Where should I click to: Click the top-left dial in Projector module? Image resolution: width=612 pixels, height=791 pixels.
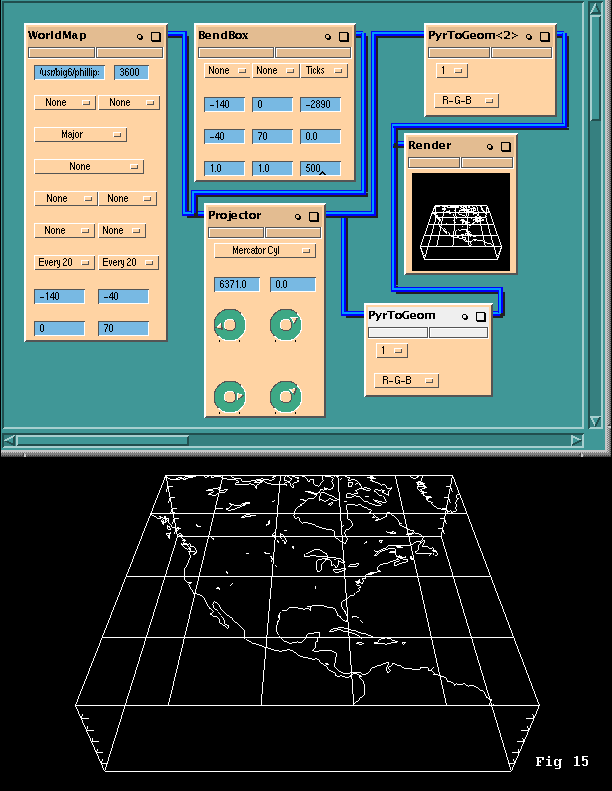(x=229, y=325)
